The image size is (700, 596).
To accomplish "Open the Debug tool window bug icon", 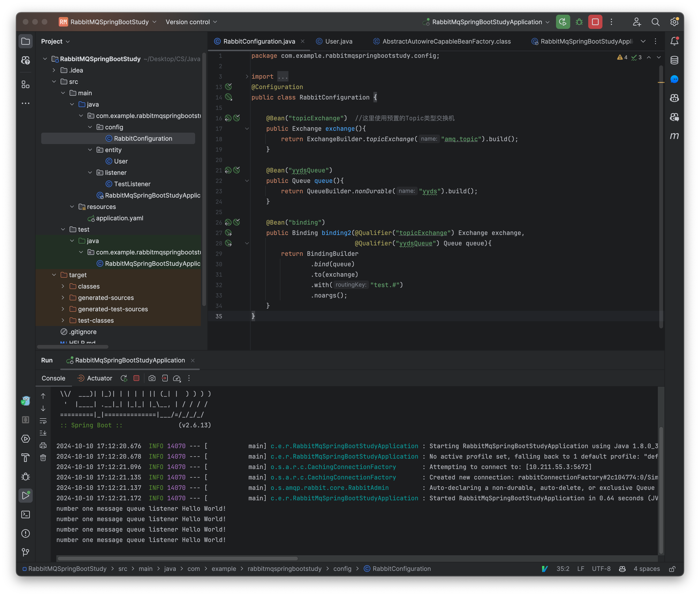I will (26, 477).
